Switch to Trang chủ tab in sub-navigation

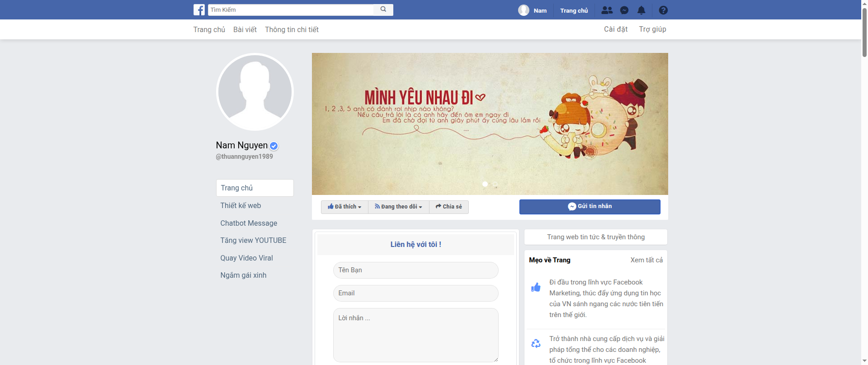point(209,29)
